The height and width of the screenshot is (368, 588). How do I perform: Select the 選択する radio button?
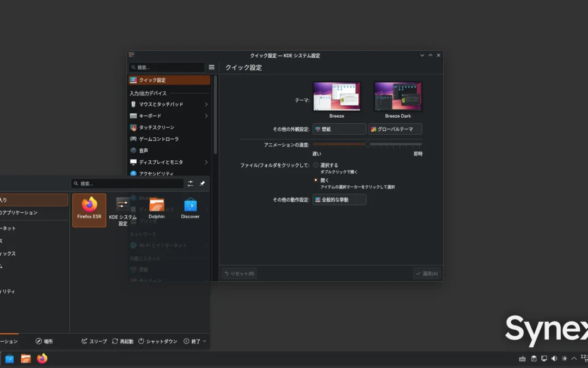(315, 164)
